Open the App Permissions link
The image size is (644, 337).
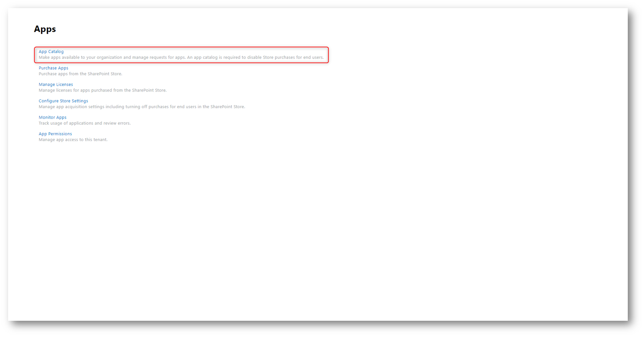55,134
